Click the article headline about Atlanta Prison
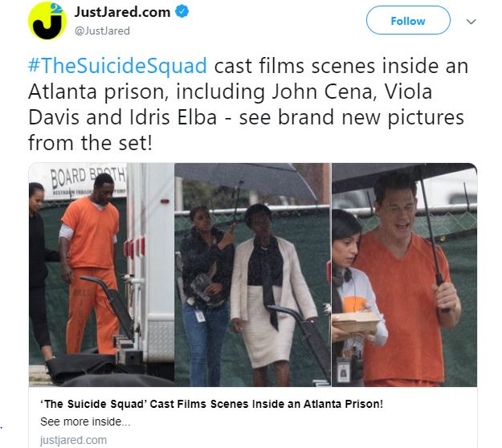 coord(211,404)
